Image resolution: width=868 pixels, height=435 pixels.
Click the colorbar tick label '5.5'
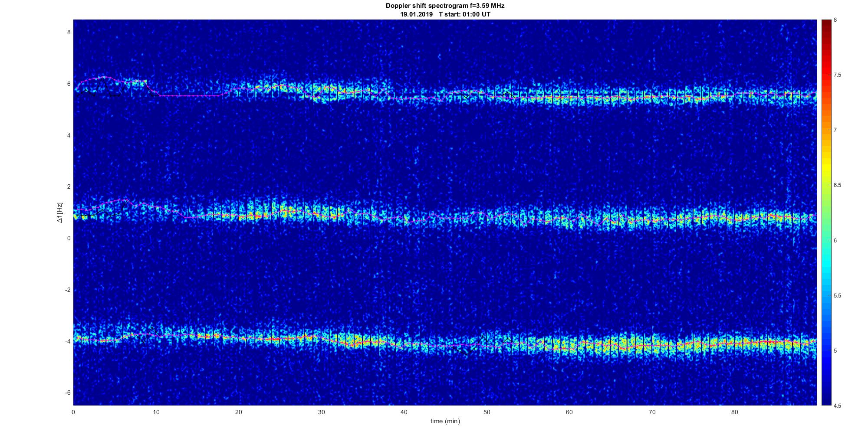(837, 295)
